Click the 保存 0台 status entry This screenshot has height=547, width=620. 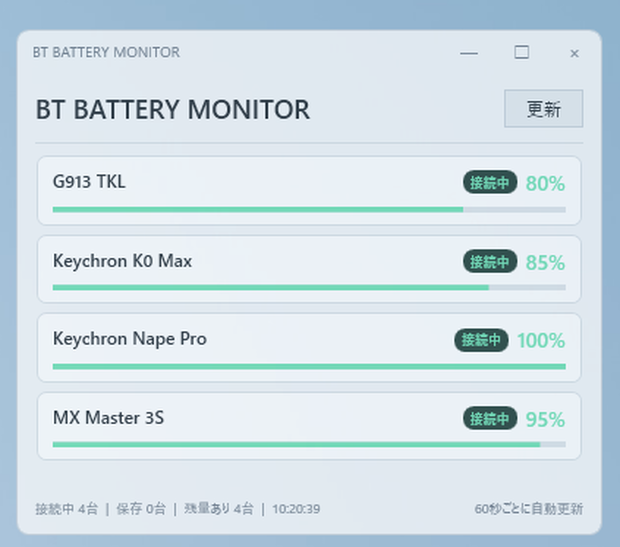click(x=141, y=509)
